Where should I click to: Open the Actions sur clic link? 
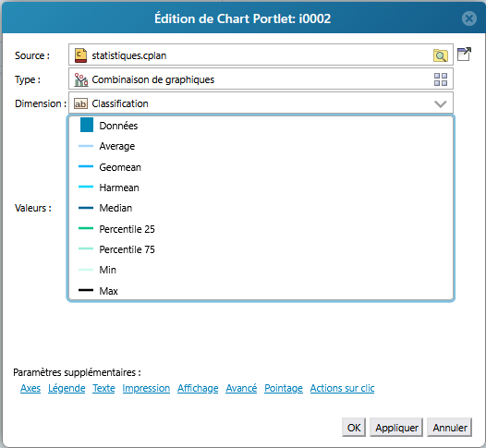coord(342,388)
